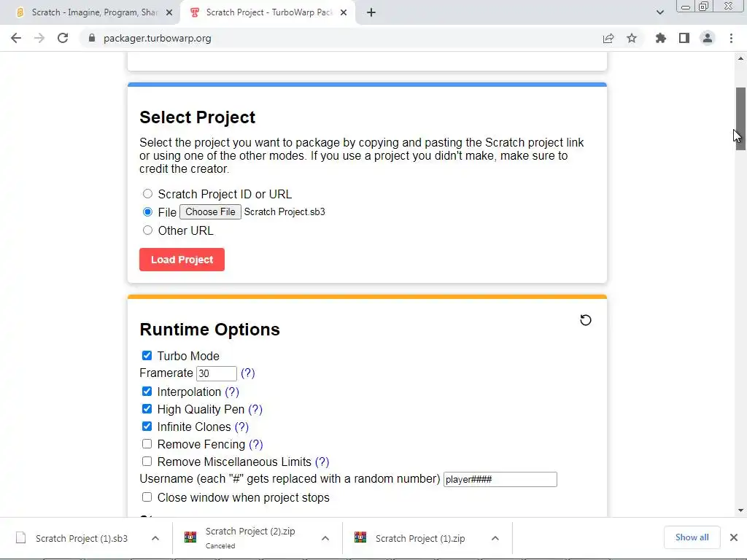
Task: Close the Scratch - Imagine, Program tab
Action: click(x=169, y=12)
